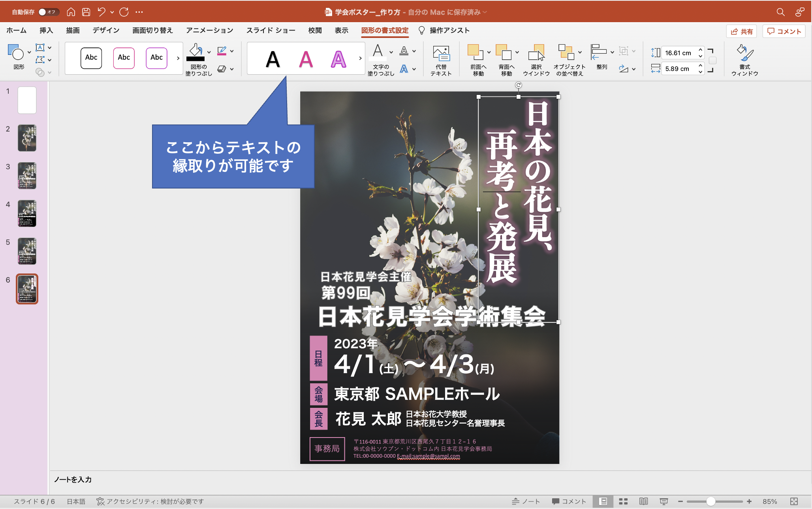Open the スライド ショー tab

[271, 30]
